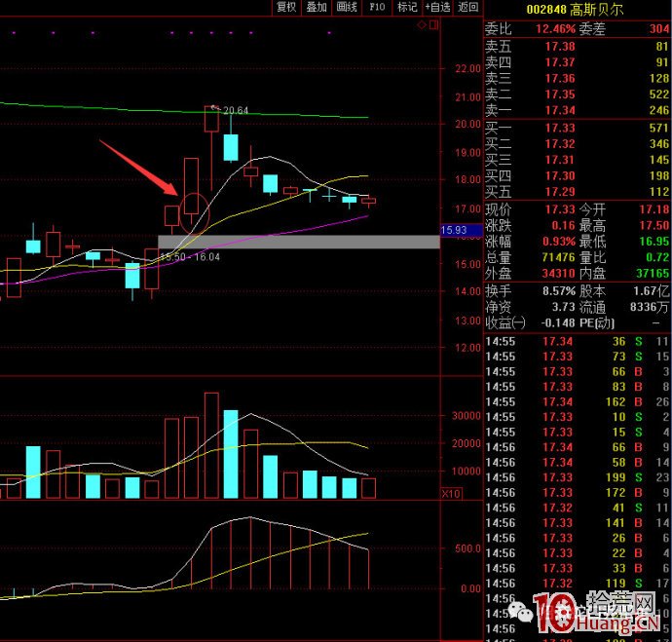The width and height of the screenshot is (672, 642).
Task: Select the 买一 bid row at 17.33
Action: pyautogui.click(x=578, y=129)
